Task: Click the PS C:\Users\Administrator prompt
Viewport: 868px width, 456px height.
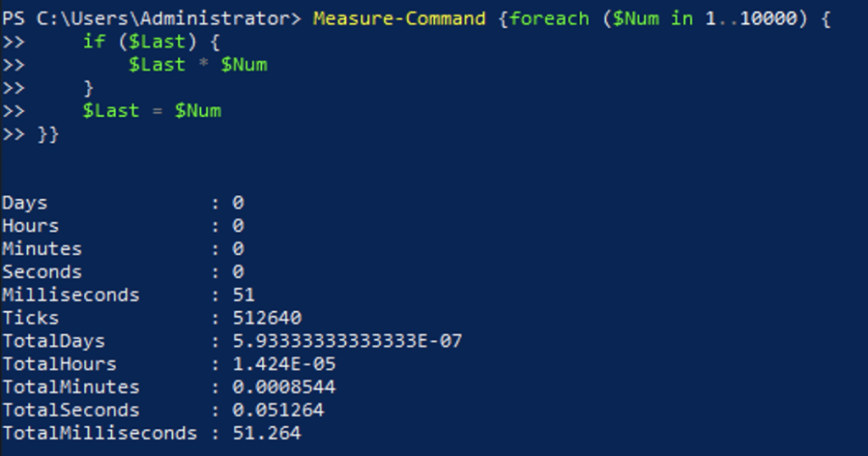Action: (x=151, y=19)
